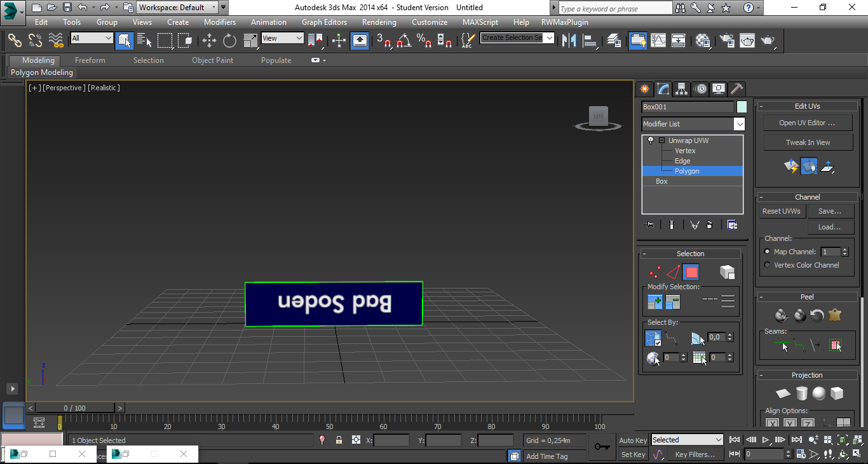Select the Vertex Color Channel radio button
The width and height of the screenshot is (868, 464).
(767, 265)
